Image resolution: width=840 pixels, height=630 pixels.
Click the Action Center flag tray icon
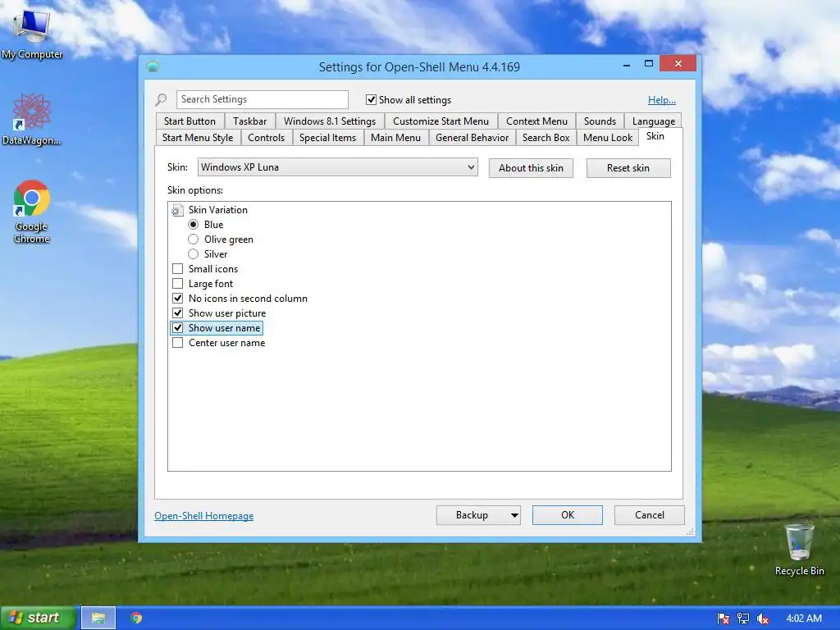point(724,619)
